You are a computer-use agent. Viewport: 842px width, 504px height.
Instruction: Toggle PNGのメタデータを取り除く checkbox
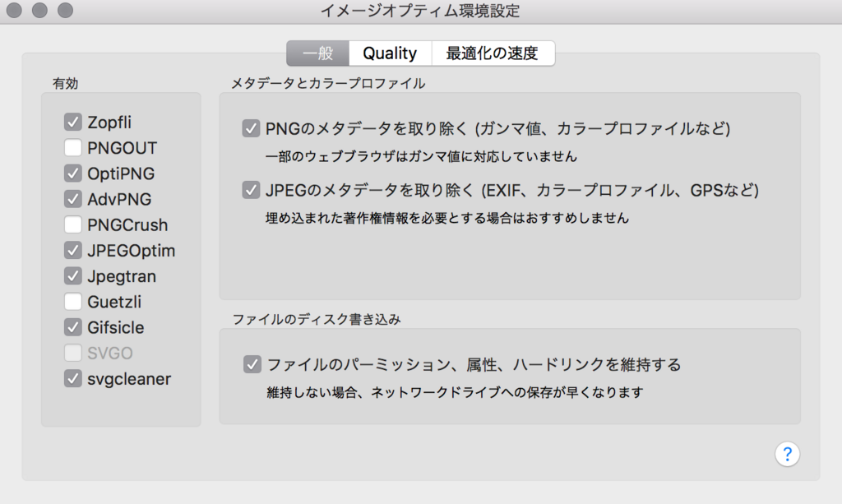pyautogui.click(x=251, y=128)
